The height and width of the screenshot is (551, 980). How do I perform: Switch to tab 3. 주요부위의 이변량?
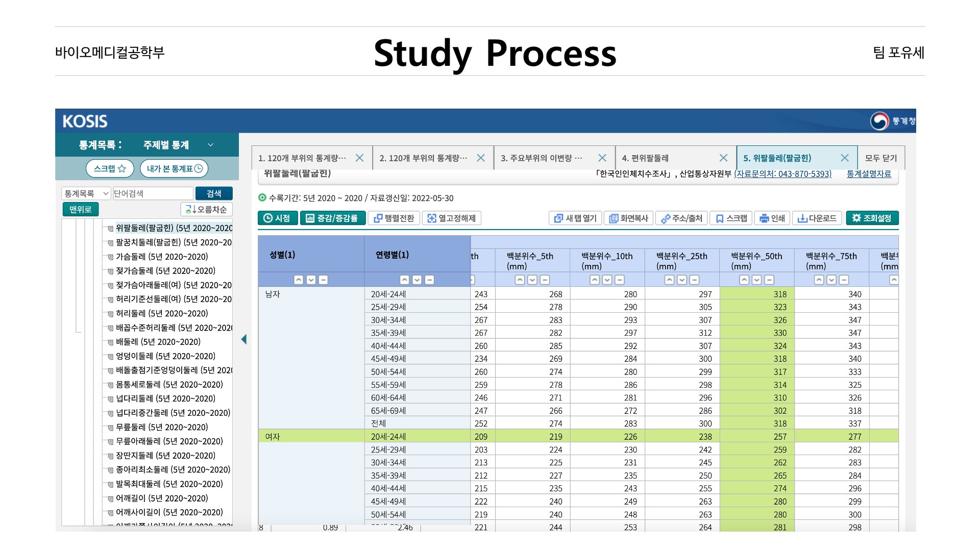(541, 158)
